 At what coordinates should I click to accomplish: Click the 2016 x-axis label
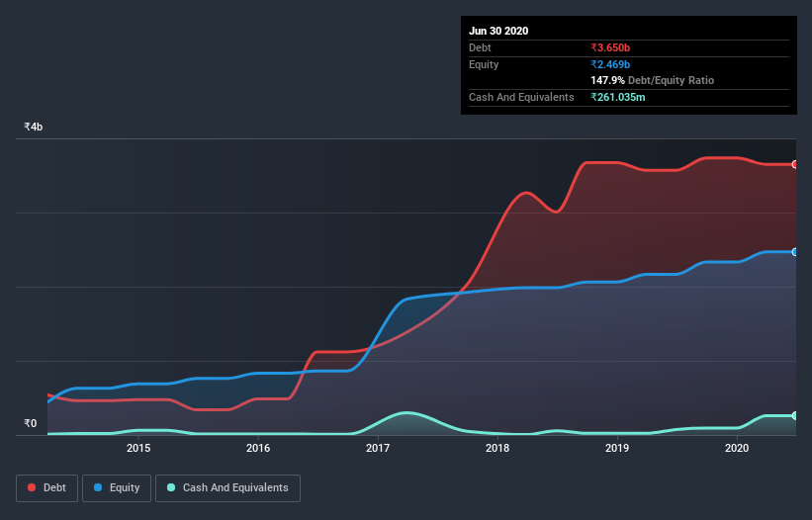click(258, 448)
